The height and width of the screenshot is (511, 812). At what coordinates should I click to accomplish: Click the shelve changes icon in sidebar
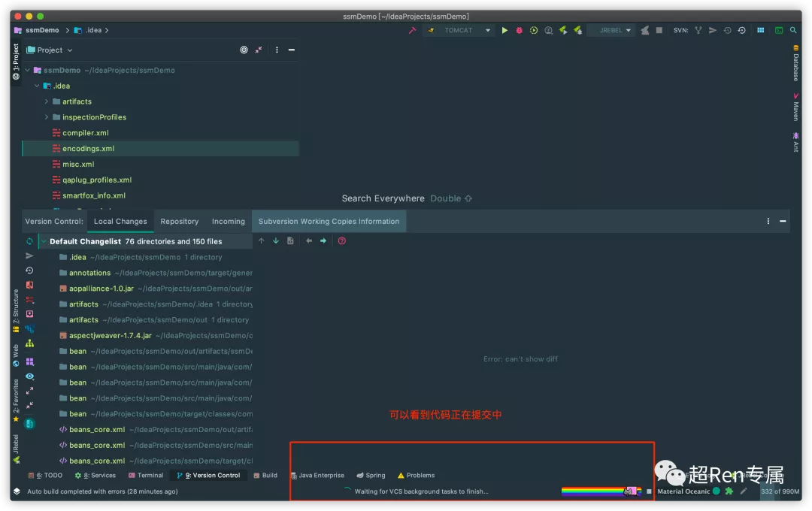tap(29, 314)
